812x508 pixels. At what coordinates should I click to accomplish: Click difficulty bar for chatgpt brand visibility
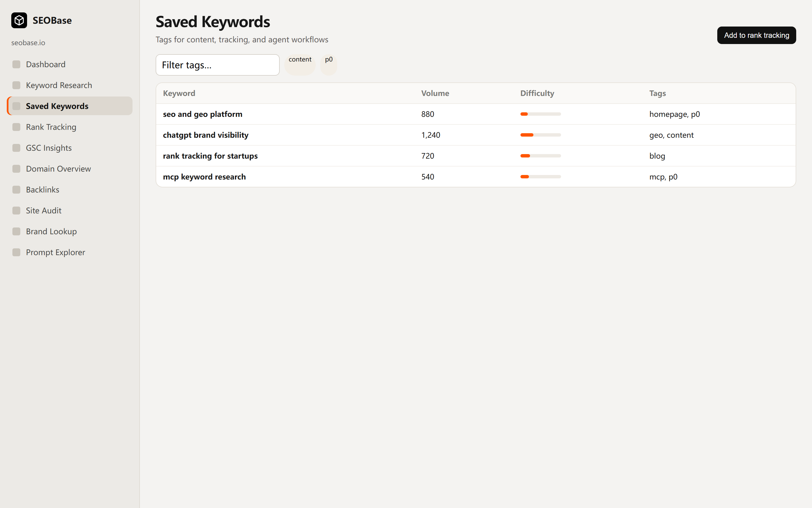[540, 135]
